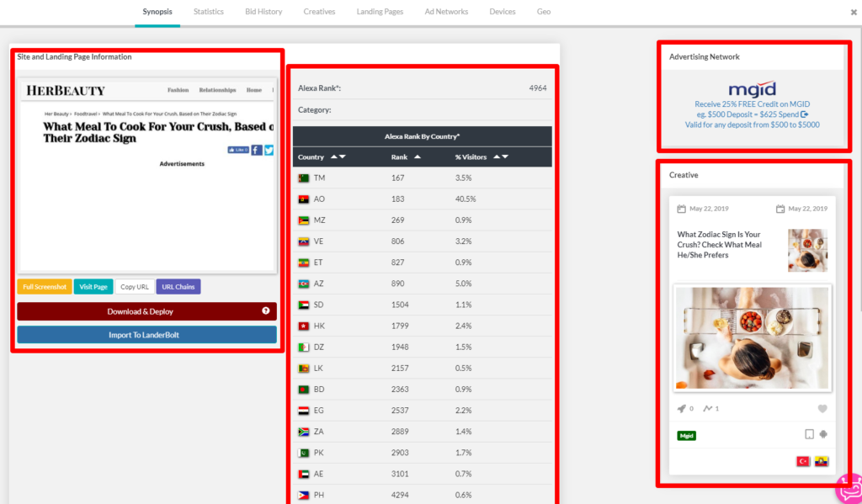Click the large bath tray creative image
Screen dimensions: 862x504
(x=753, y=337)
